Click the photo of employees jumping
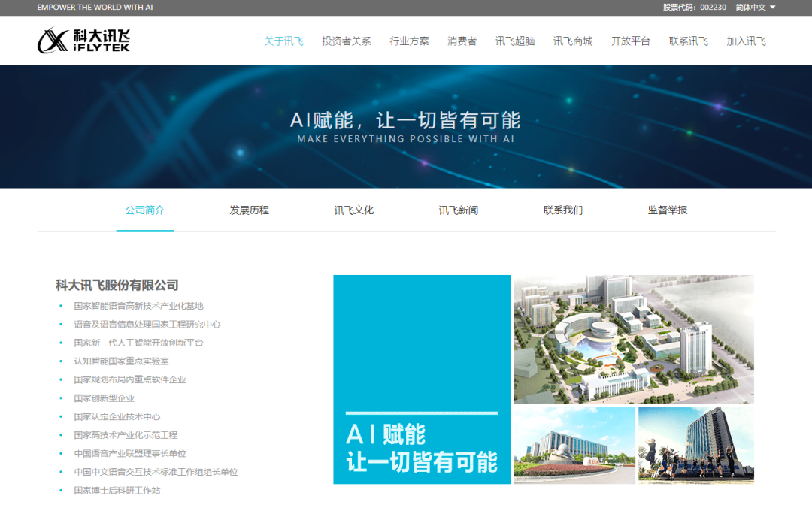This screenshot has height=526, width=812. [x=696, y=446]
